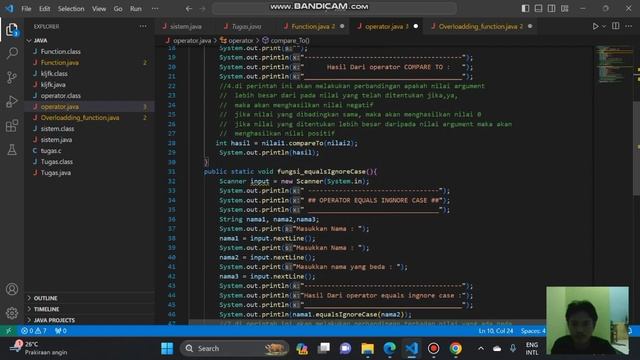Viewport: 640px width, 360px height.
Task: Switch to Function.java tab
Action: tap(313, 26)
